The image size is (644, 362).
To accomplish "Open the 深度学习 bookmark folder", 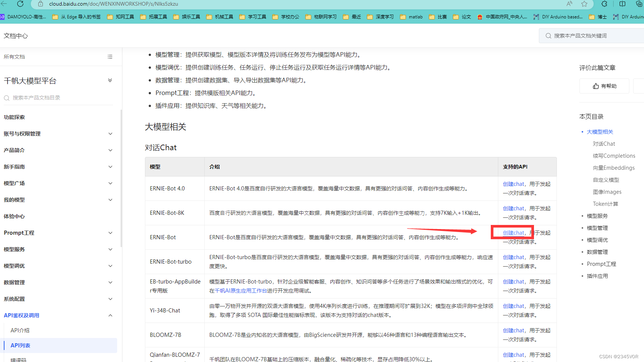I will 380,17.
